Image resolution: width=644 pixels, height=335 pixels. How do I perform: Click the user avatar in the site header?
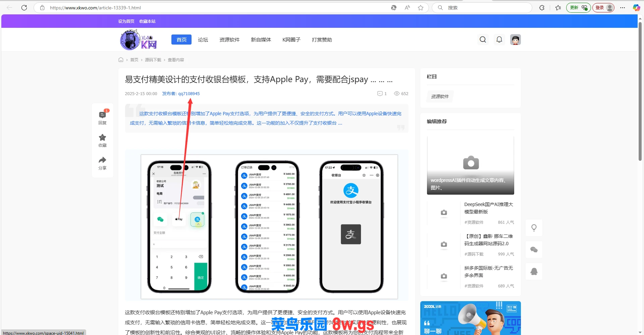point(516,40)
